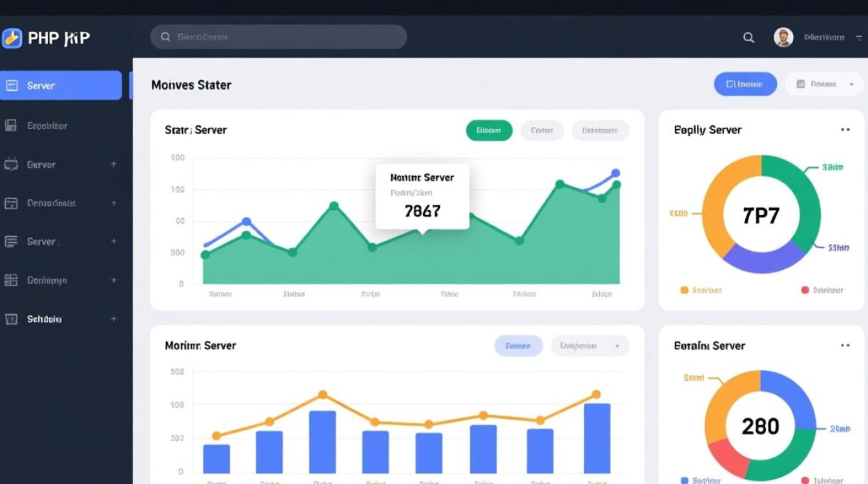Select the highlighted Server item in the sidebar

pos(61,85)
